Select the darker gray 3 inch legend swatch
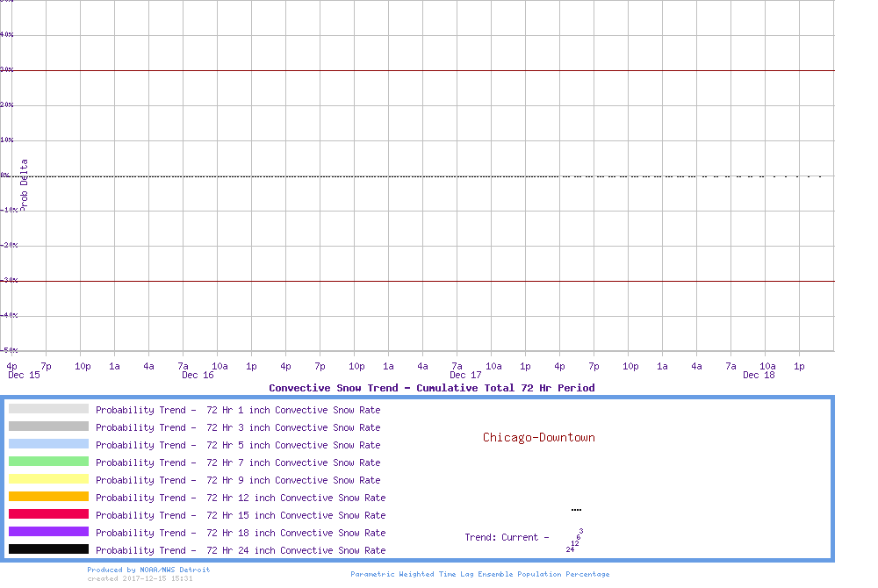The height and width of the screenshot is (588, 878). (x=48, y=427)
